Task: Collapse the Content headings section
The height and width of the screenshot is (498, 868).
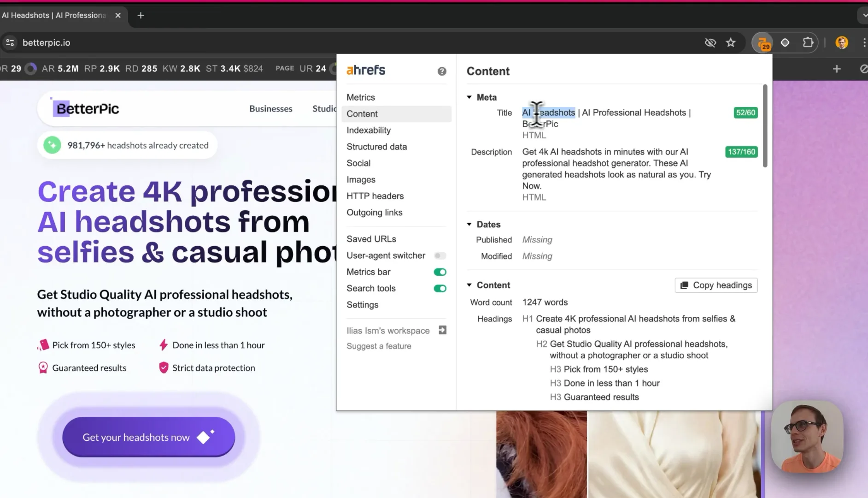Action: [x=469, y=285]
